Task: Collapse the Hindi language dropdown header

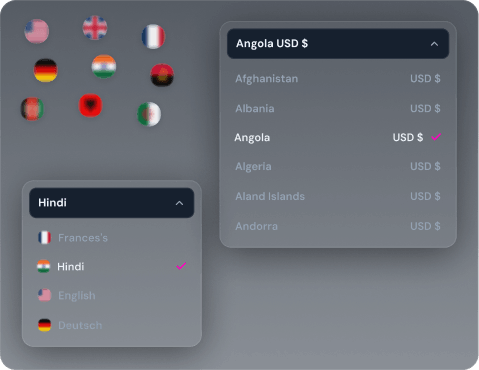Action: (112, 203)
